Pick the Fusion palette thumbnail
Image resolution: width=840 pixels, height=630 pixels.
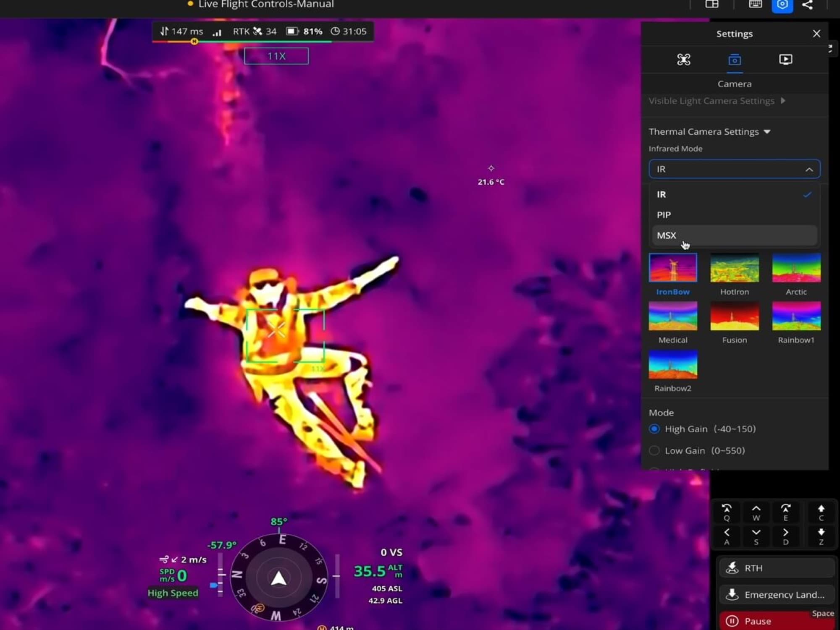(x=735, y=316)
